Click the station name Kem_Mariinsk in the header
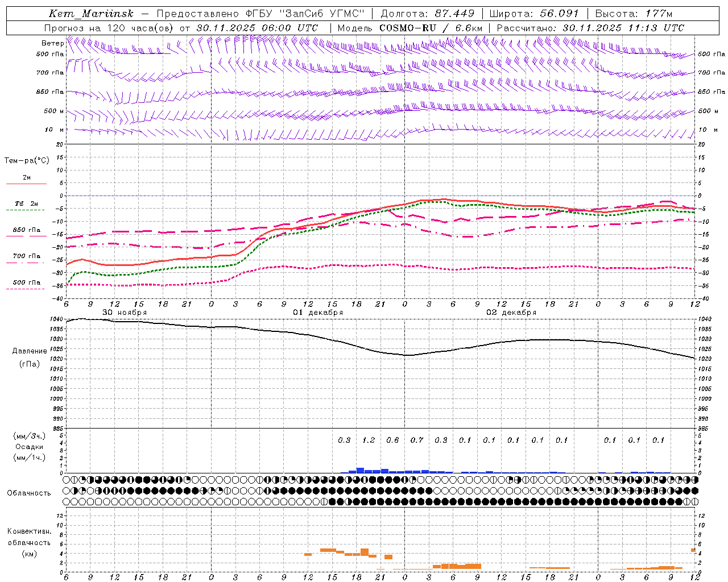This screenshot has height=582, width=728. click(91, 14)
